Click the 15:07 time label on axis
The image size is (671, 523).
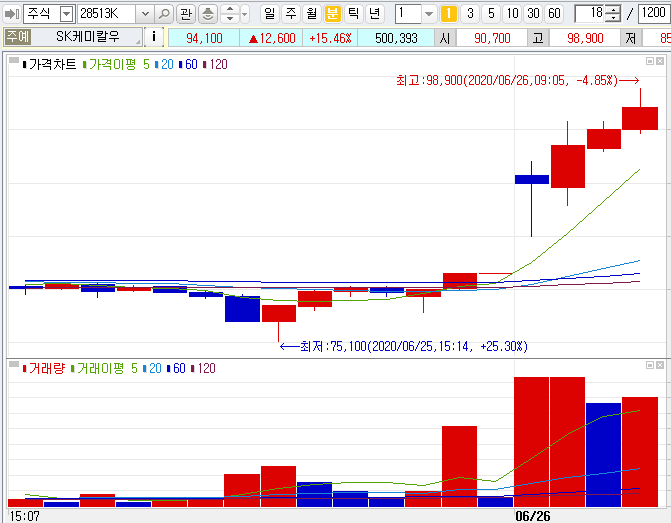24,516
